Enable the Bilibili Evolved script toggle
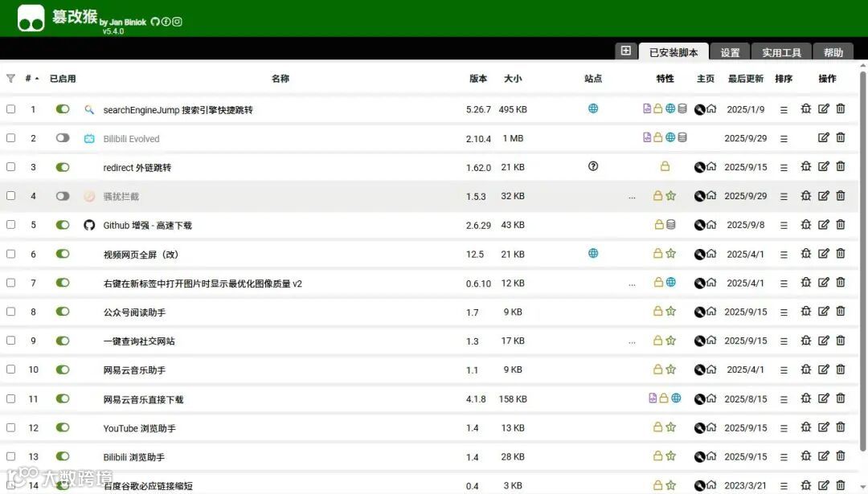The width and height of the screenshot is (868, 494). [63, 137]
